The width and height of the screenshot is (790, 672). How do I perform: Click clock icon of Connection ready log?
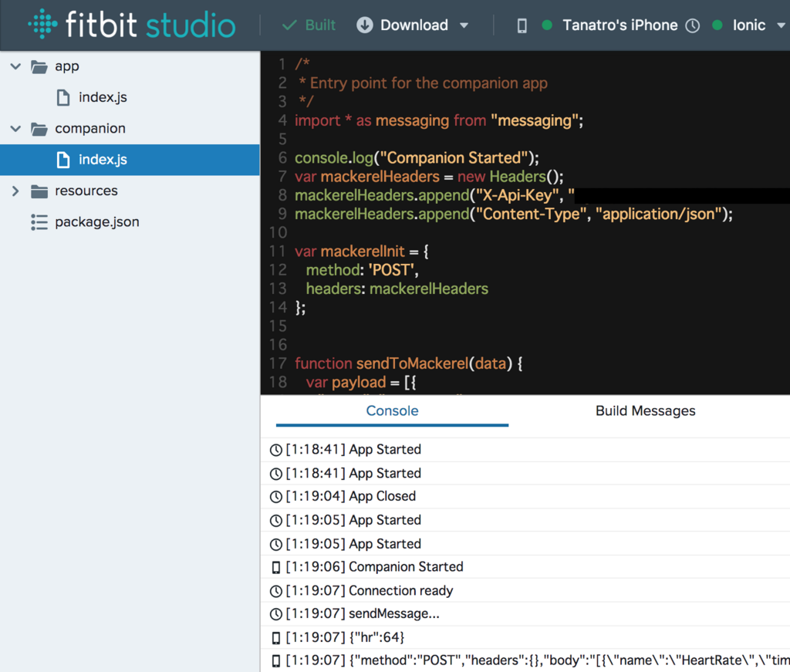(275, 591)
